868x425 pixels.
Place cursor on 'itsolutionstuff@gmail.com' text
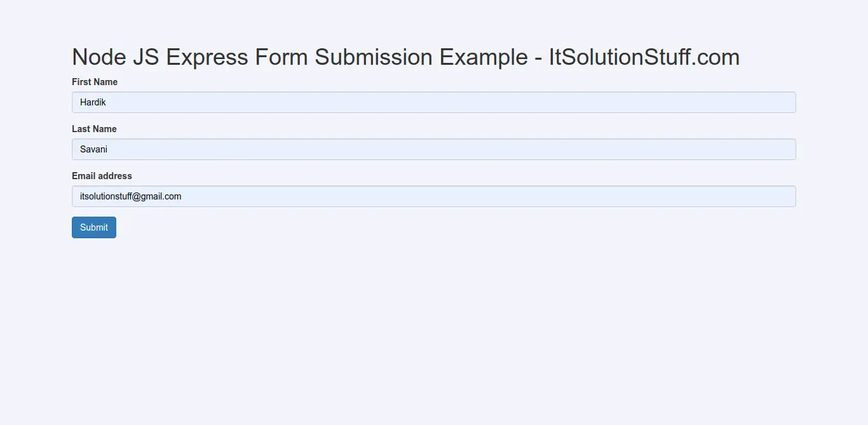click(x=131, y=196)
